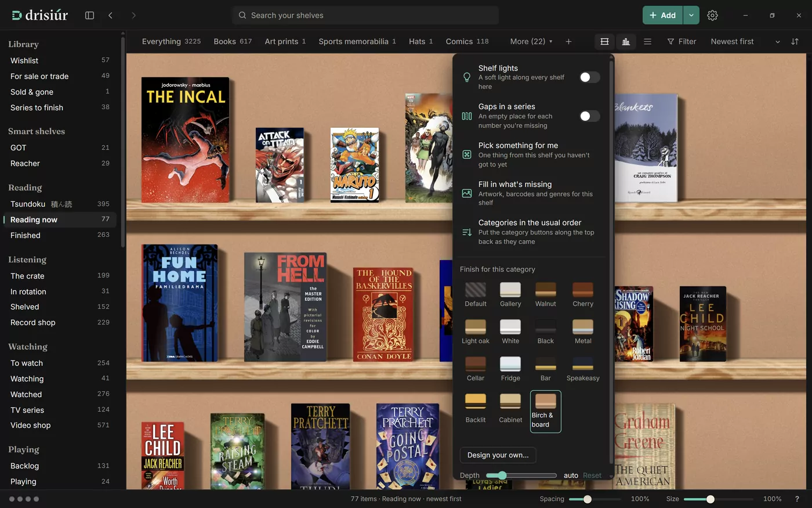Open The Incal book cover
Screen dimensions: 812x508
point(185,140)
